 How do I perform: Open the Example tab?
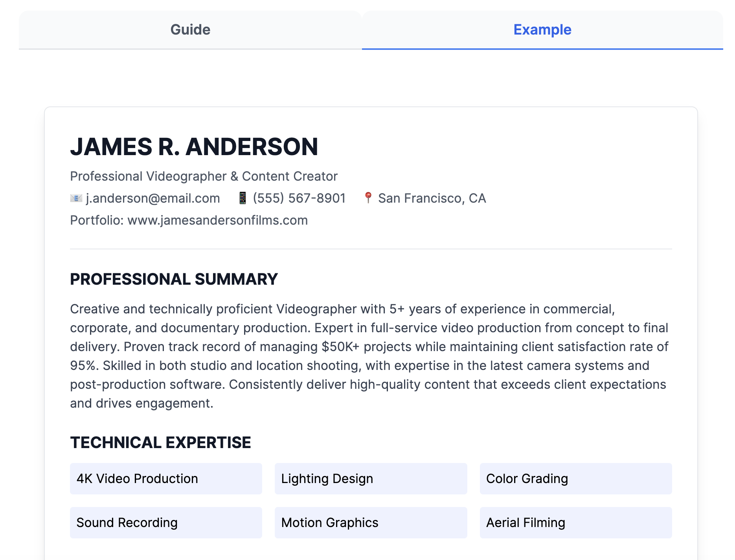(x=542, y=30)
